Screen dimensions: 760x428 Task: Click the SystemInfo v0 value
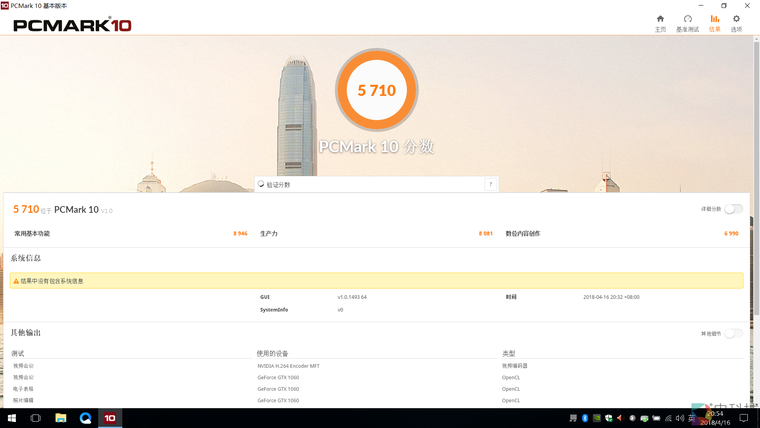click(x=340, y=310)
